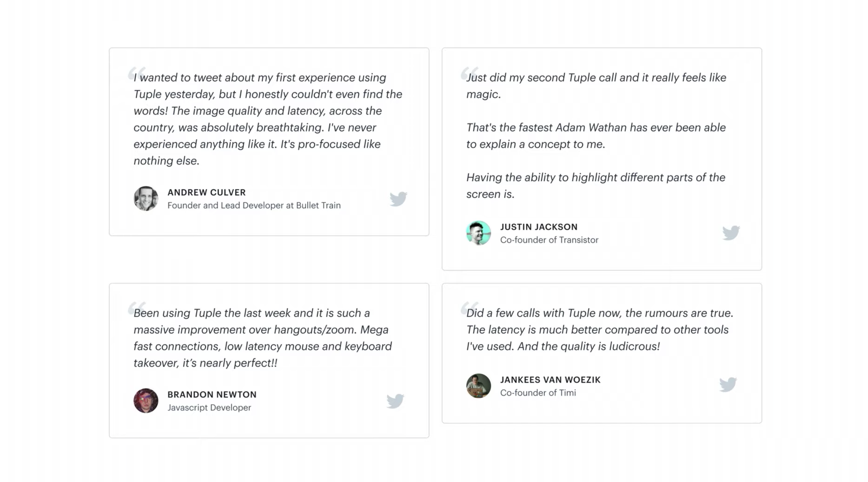The height and width of the screenshot is (482, 868).
Task: Click the quote mark on Jankees van Woezik's testimonial
Action: (x=469, y=308)
